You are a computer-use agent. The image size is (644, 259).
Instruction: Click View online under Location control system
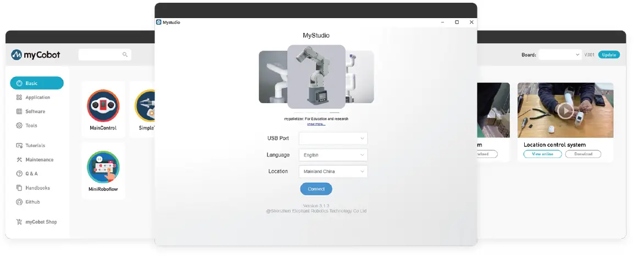pos(542,154)
